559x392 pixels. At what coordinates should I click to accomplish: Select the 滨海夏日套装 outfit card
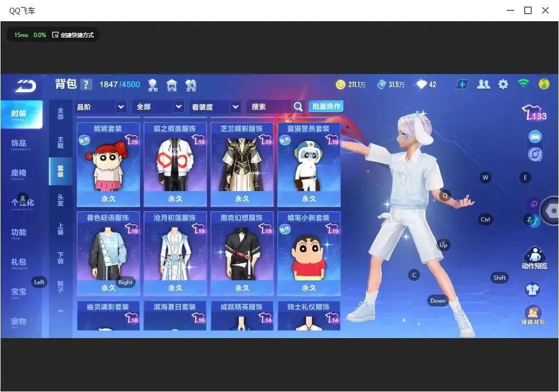click(x=175, y=316)
